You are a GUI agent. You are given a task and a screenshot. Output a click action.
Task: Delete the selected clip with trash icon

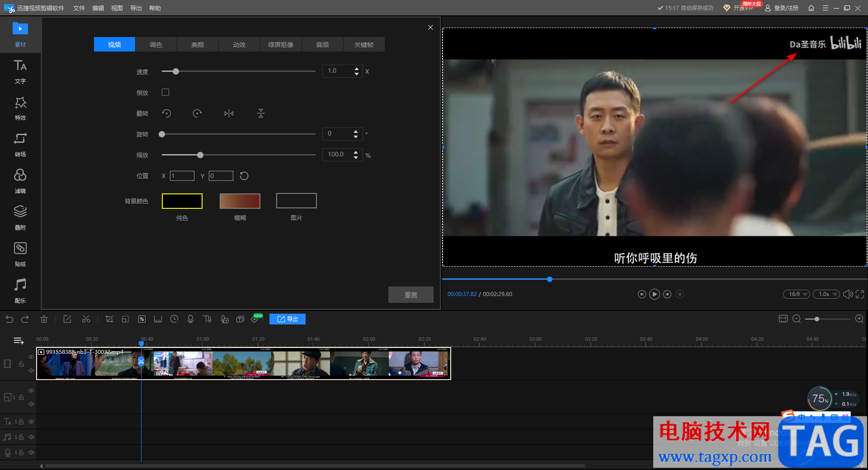coord(44,319)
